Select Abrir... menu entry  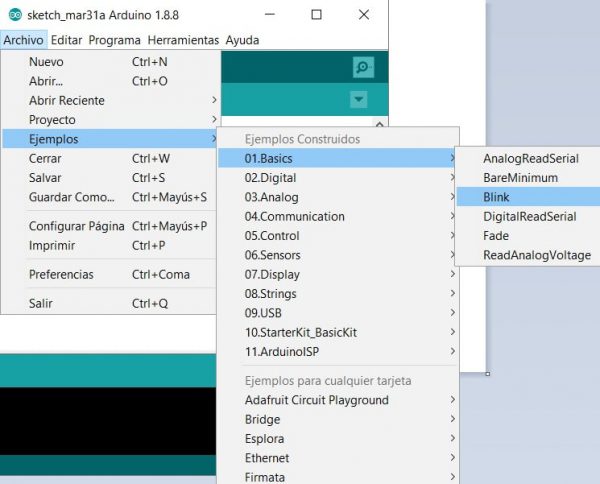(111, 81)
